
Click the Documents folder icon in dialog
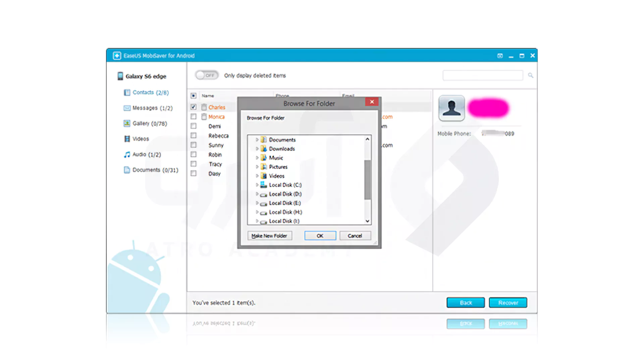click(264, 140)
